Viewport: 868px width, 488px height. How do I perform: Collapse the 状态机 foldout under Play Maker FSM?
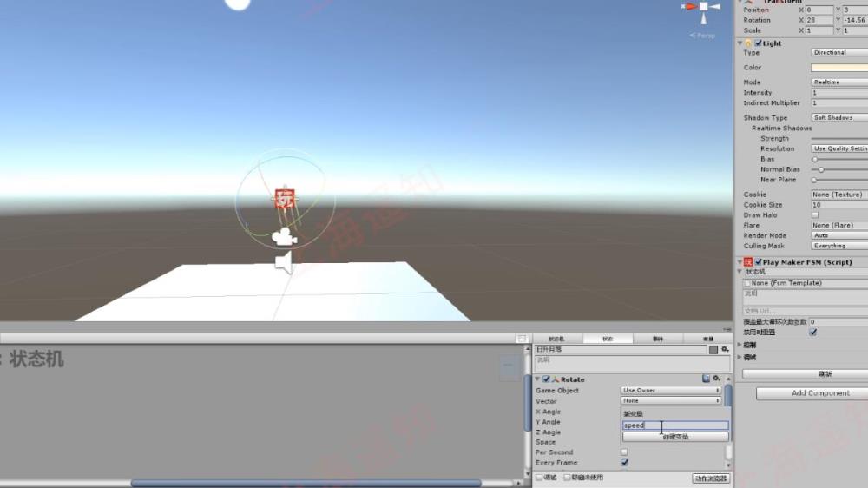[x=740, y=272]
